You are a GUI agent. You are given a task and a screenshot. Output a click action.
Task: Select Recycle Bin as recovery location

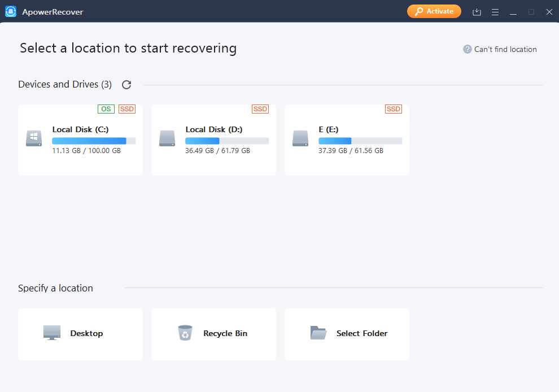[x=213, y=334]
